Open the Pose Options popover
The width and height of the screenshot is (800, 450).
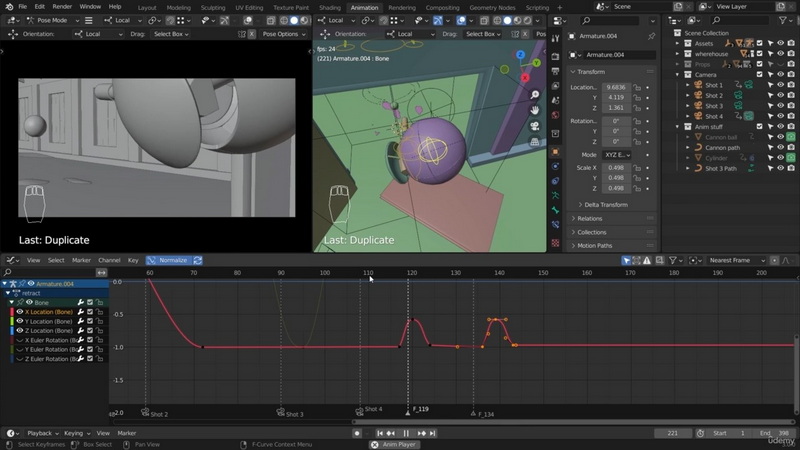tap(284, 34)
